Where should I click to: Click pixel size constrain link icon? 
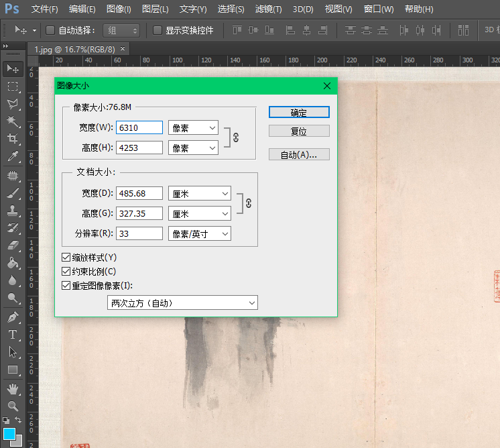236,137
